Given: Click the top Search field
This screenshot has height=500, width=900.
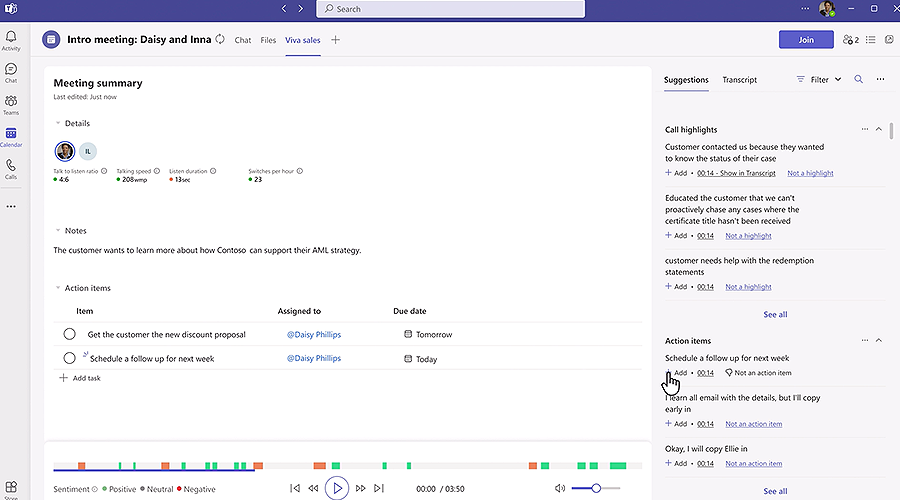Looking at the screenshot, I should (x=451, y=9).
